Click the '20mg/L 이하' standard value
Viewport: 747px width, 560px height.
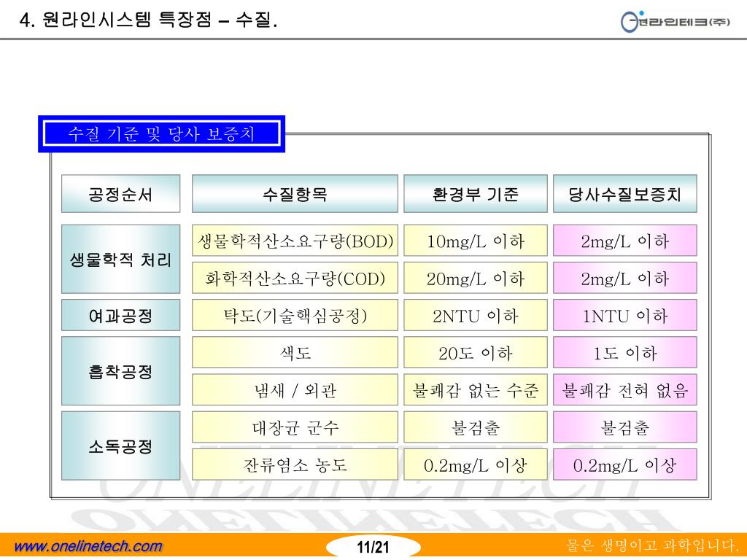pyautogui.click(x=476, y=278)
